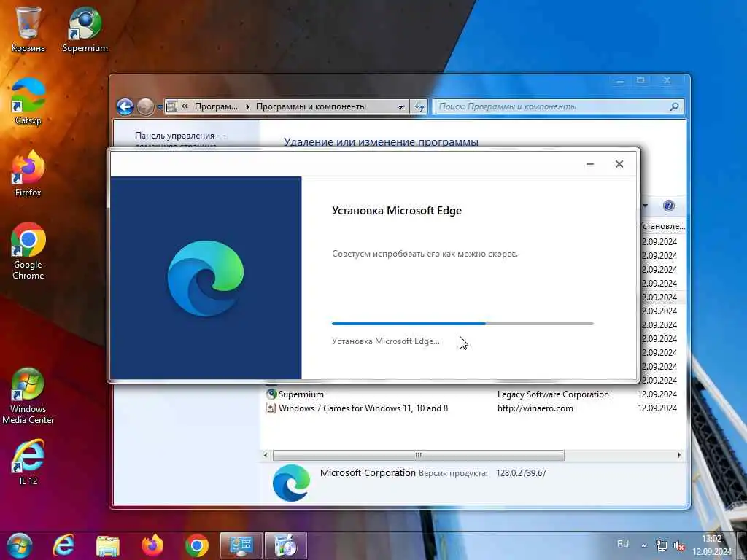Click the 'Установка Microsoft Edge...' status text
The image size is (747, 560).
385,341
